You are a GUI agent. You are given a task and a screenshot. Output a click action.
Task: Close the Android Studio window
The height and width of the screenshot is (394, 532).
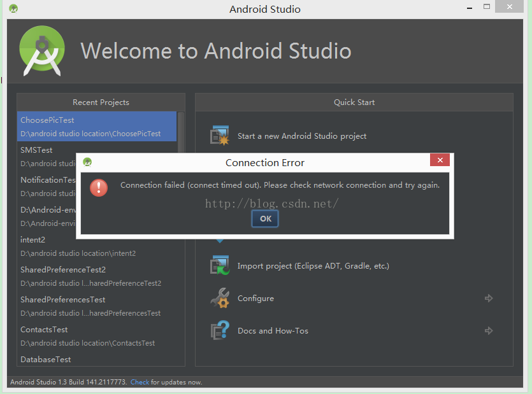click(509, 6)
